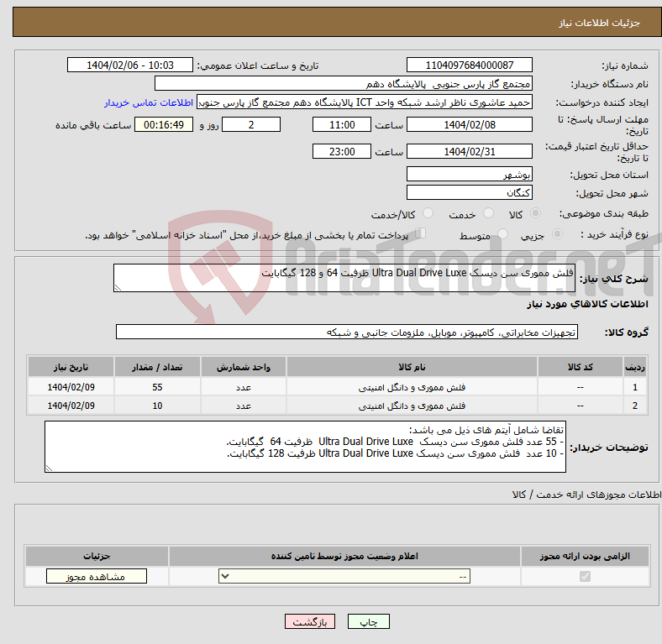Image resolution: width=662 pixels, height=644 pixels.
Task: Click the buyer notes textarea
Action: [305, 447]
